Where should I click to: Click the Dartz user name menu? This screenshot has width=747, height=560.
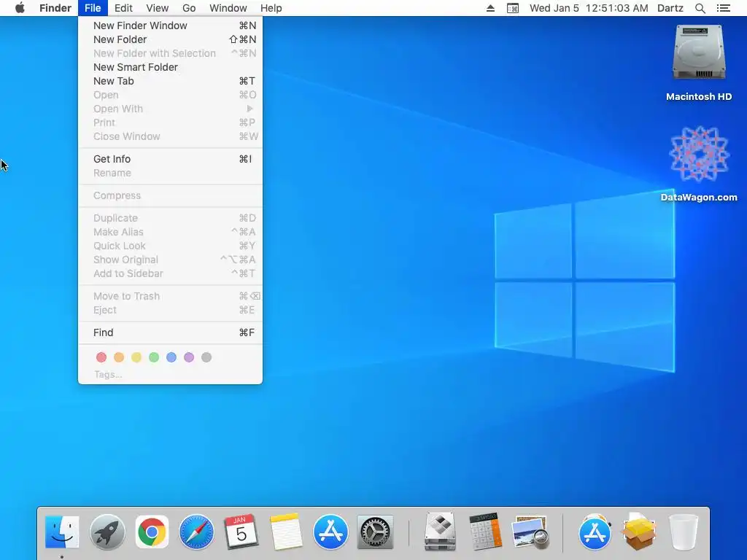coord(670,8)
